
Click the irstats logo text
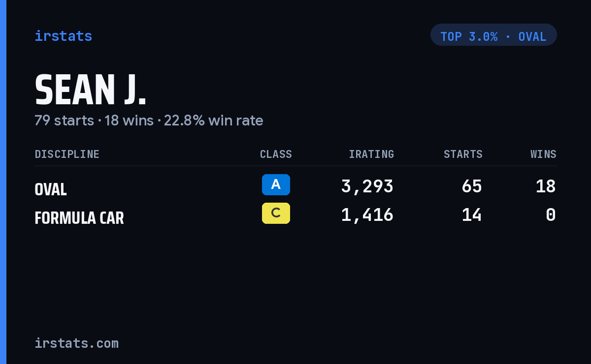pyautogui.click(x=63, y=36)
